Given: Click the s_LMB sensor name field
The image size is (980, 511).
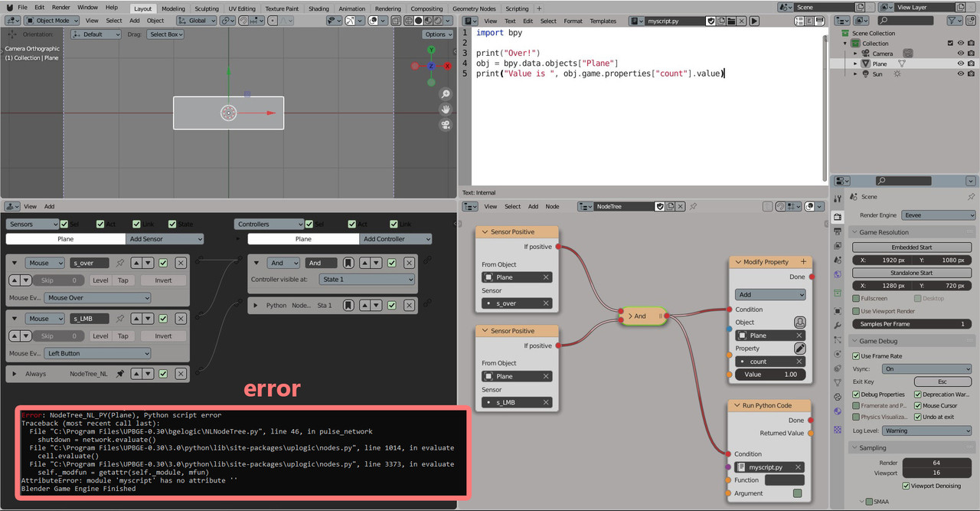Looking at the screenshot, I should (90, 319).
